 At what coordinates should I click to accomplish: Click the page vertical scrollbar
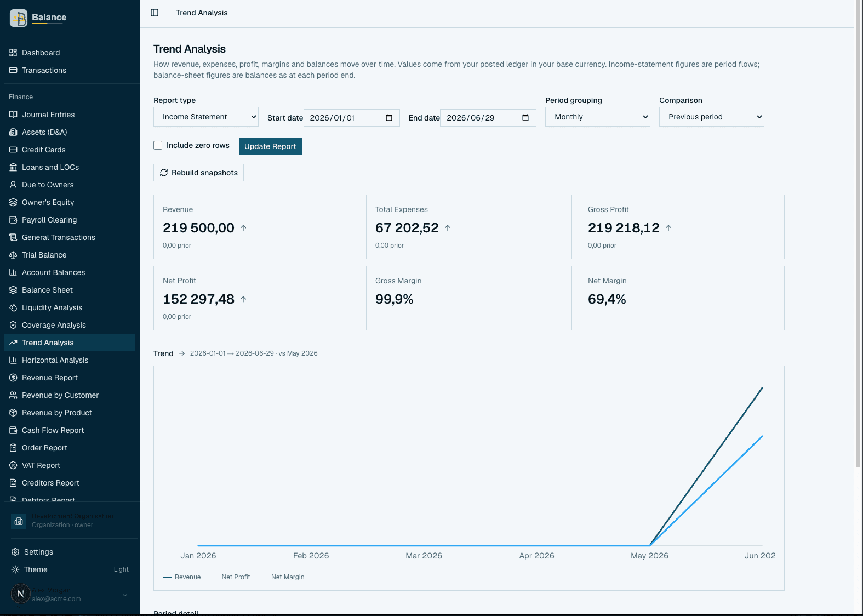click(858, 233)
